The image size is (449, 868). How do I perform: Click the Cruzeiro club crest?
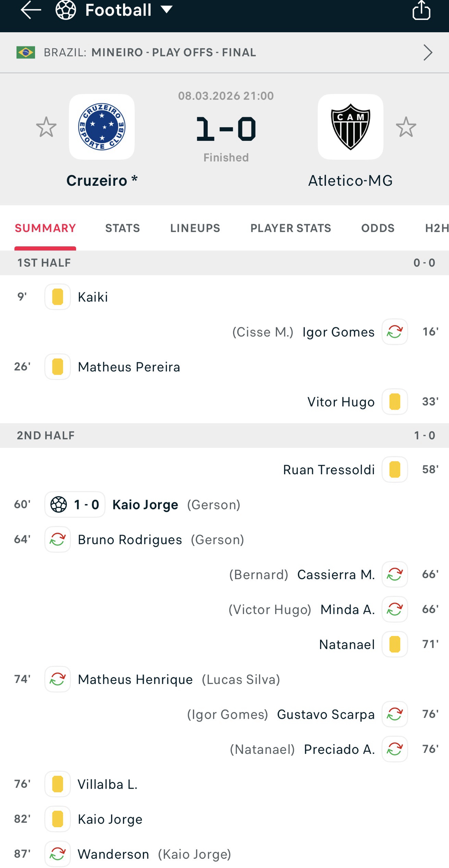pyautogui.click(x=102, y=127)
